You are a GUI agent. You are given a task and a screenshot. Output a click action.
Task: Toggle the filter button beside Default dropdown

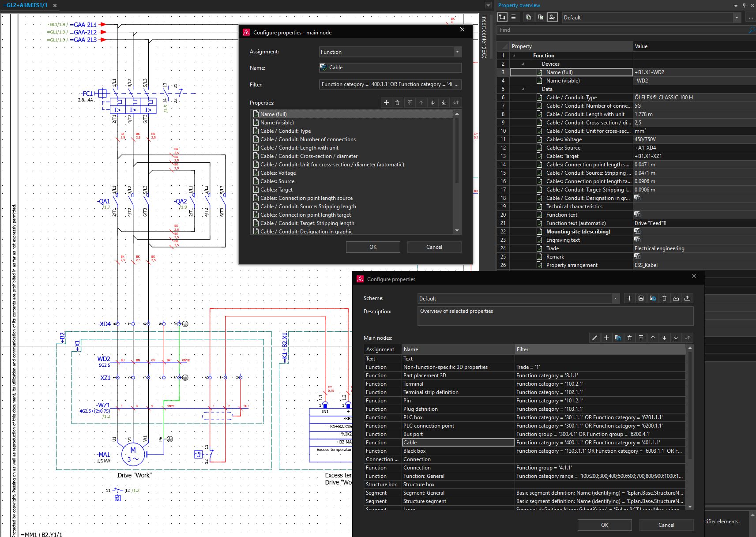552,17
